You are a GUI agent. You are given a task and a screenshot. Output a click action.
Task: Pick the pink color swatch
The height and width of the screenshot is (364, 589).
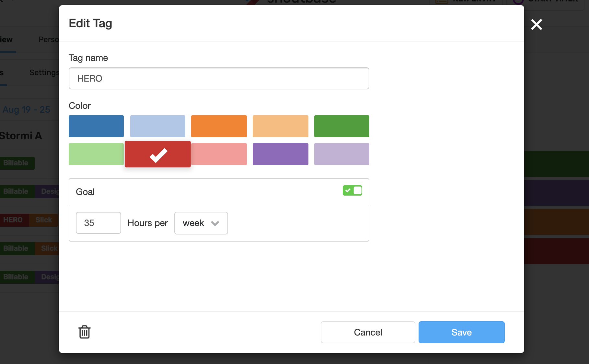tap(219, 154)
